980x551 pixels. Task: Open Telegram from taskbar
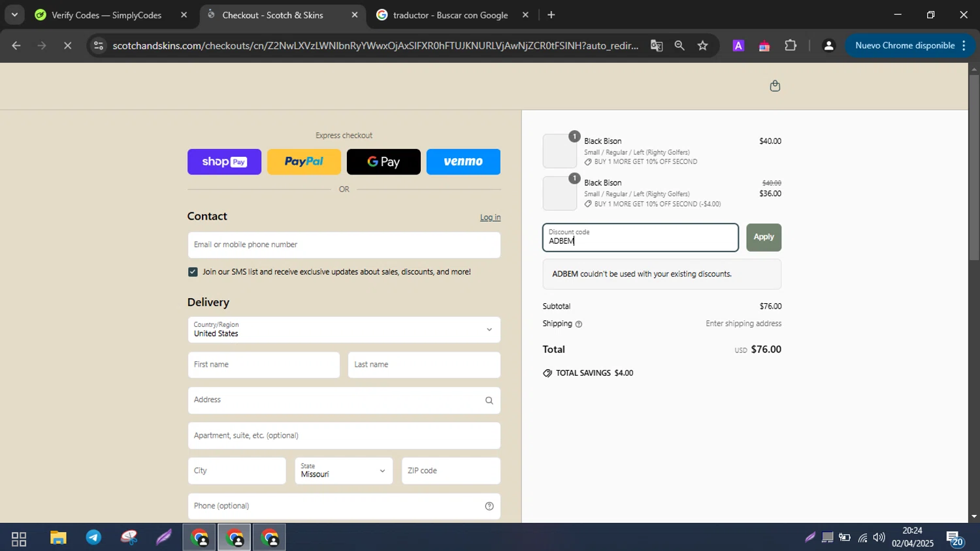pyautogui.click(x=93, y=538)
